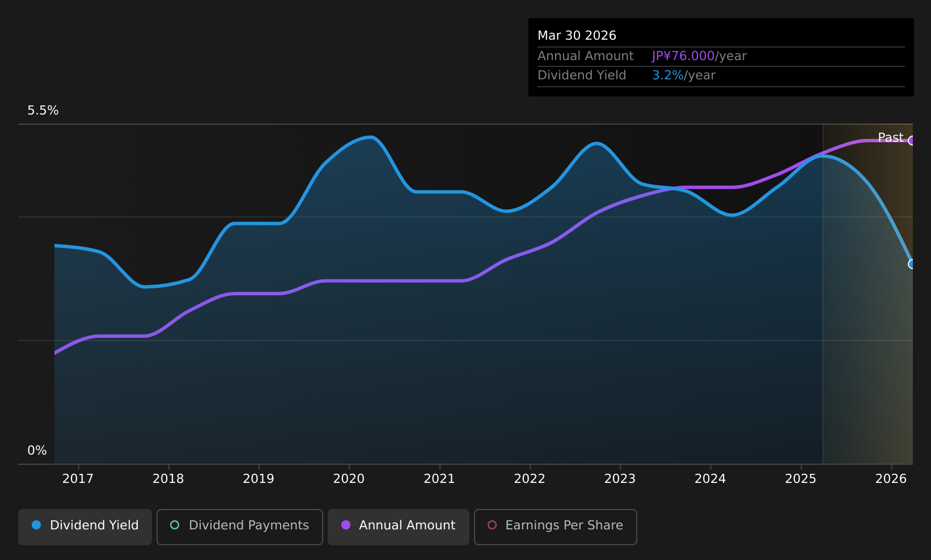
Task: Click the 2019 x-axis label
Action: (x=259, y=479)
